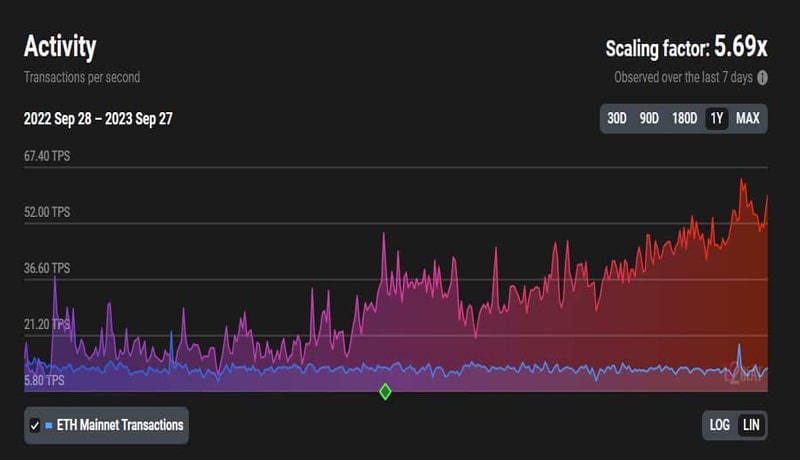
Task: Click the blue ETH Mainnet legend swatch
Action: [x=49, y=425]
